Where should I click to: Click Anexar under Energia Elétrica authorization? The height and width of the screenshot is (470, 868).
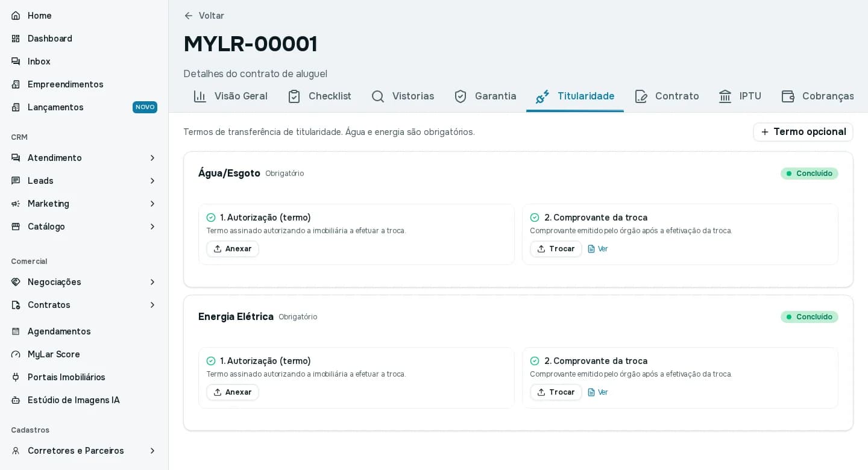tap(233, 392)
